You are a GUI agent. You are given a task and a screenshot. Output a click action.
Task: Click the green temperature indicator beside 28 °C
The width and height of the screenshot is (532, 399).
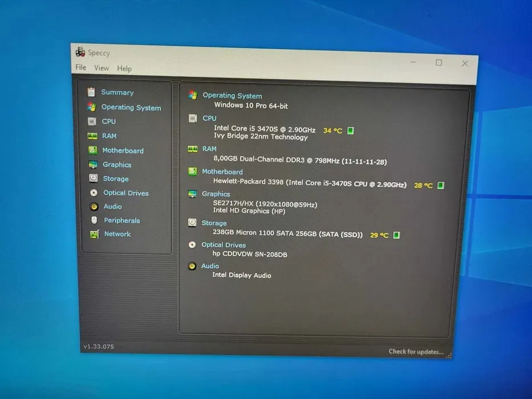[440, 185]
